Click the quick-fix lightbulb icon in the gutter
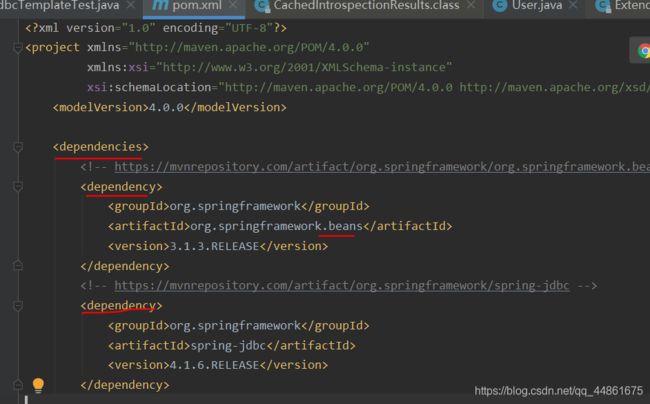The width and height of the screenshot is (650, 404). point(38,385)
